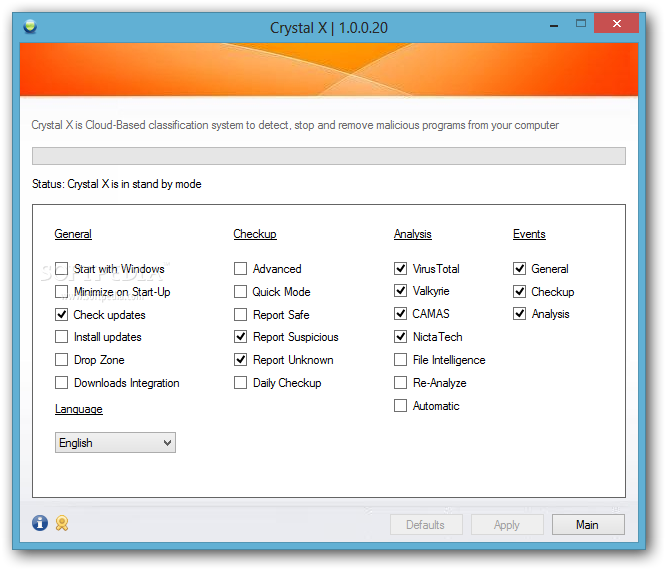This screenshot has height=570, width=666.
Task: Return to Main screen button
Action: point(588,525)
